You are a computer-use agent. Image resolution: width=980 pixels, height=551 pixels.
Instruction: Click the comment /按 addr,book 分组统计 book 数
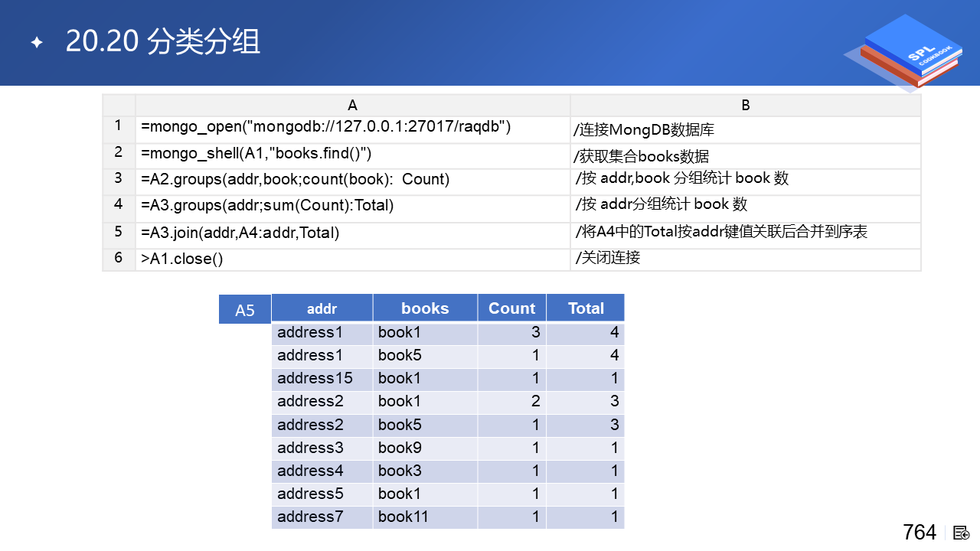point(682,179)
